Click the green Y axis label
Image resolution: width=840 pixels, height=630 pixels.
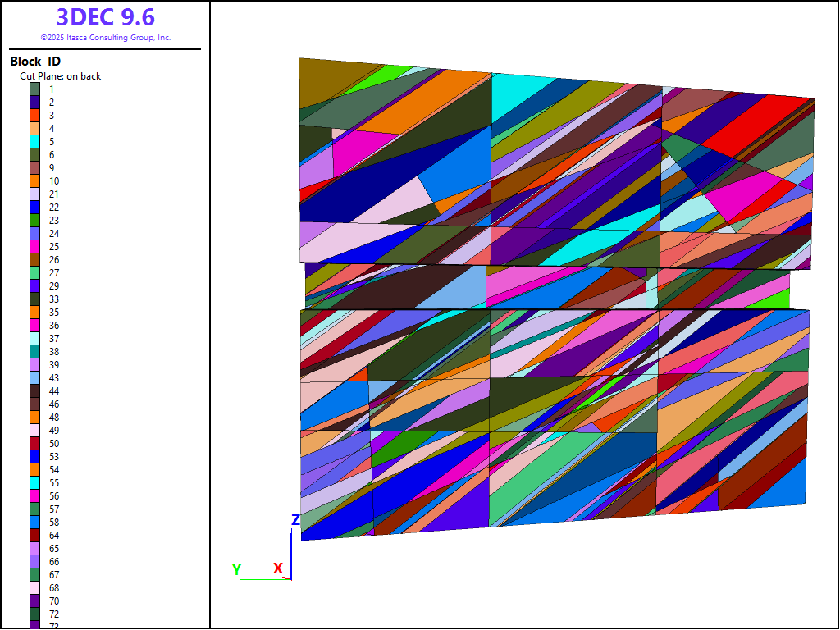coord(236,569)
